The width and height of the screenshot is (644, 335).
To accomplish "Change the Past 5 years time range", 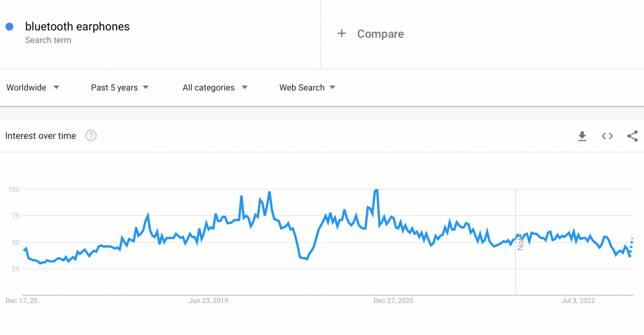I will point(114,88).
